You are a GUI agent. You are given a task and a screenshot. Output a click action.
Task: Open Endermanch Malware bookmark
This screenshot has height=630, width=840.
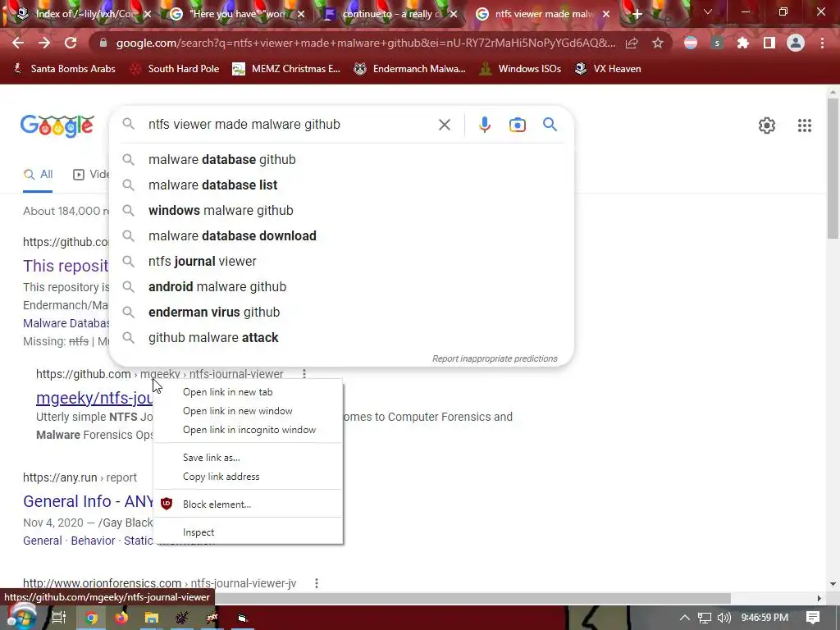coord(410,69)
